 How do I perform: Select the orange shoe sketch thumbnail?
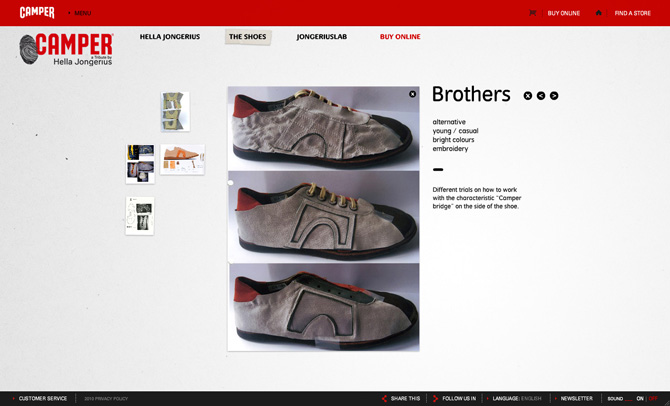(182, 159)
